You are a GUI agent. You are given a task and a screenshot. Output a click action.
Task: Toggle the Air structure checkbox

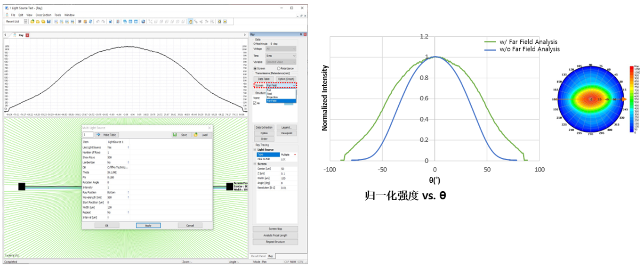tap(255, 103)
